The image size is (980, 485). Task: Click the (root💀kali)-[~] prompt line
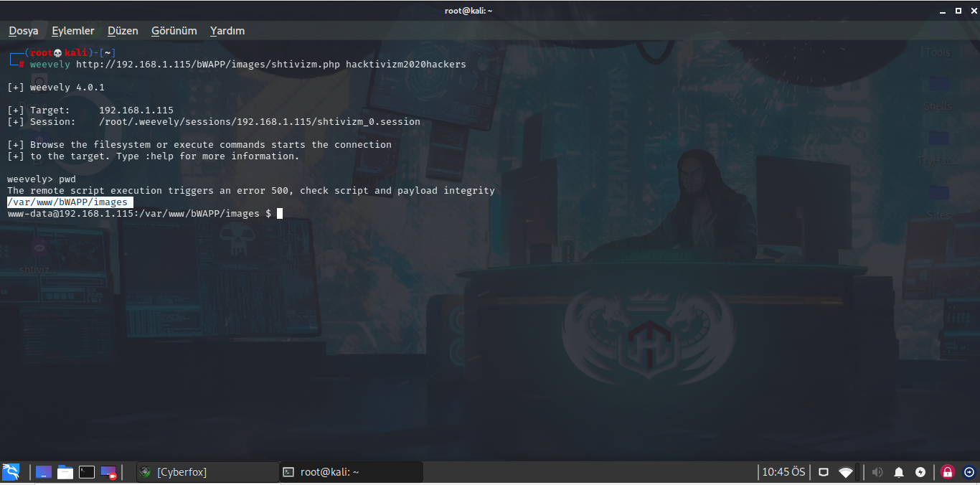pyautogui.click(x=63, y=53)
